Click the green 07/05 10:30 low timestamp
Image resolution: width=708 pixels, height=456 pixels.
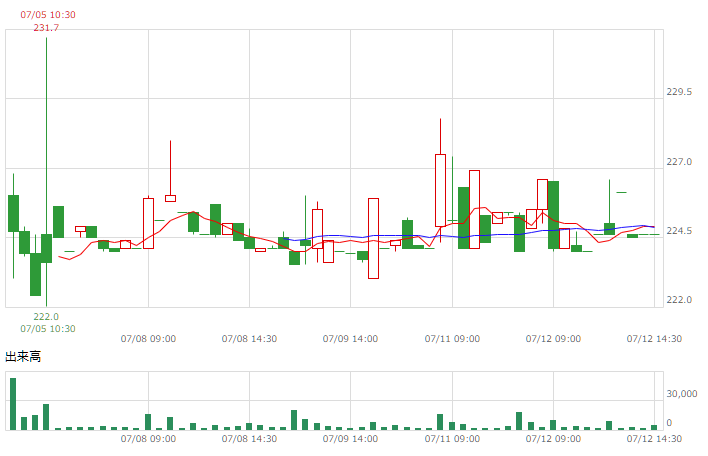click(48, 329)
